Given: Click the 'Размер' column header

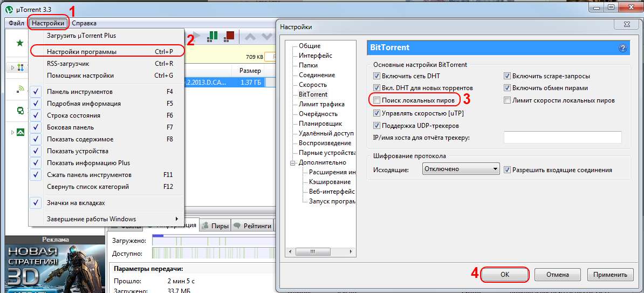Looking at the screenshot, I should [250, 71].
